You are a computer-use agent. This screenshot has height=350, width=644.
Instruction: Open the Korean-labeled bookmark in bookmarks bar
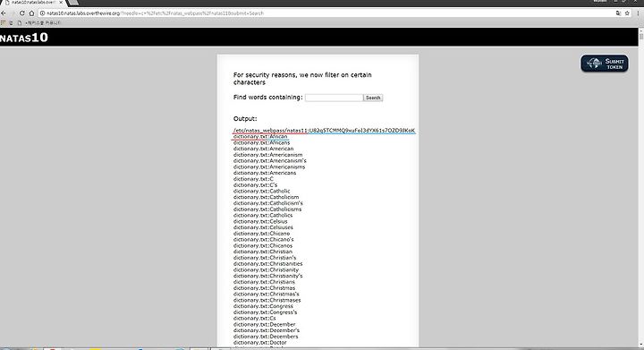[39, 22]
